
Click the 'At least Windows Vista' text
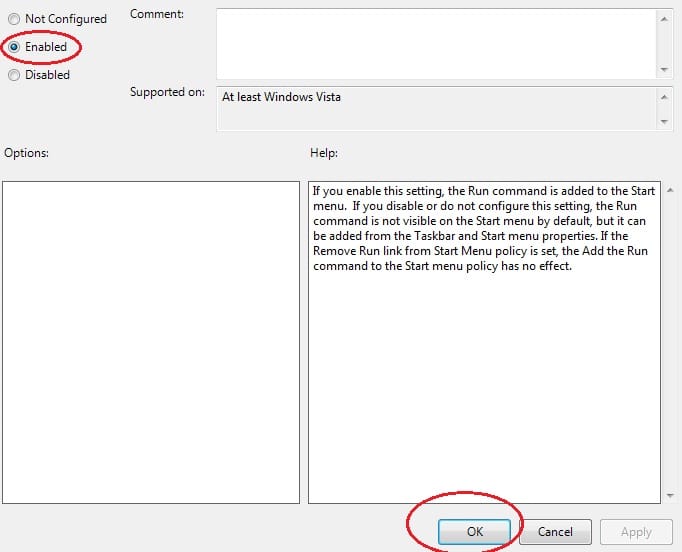[281, 97]
